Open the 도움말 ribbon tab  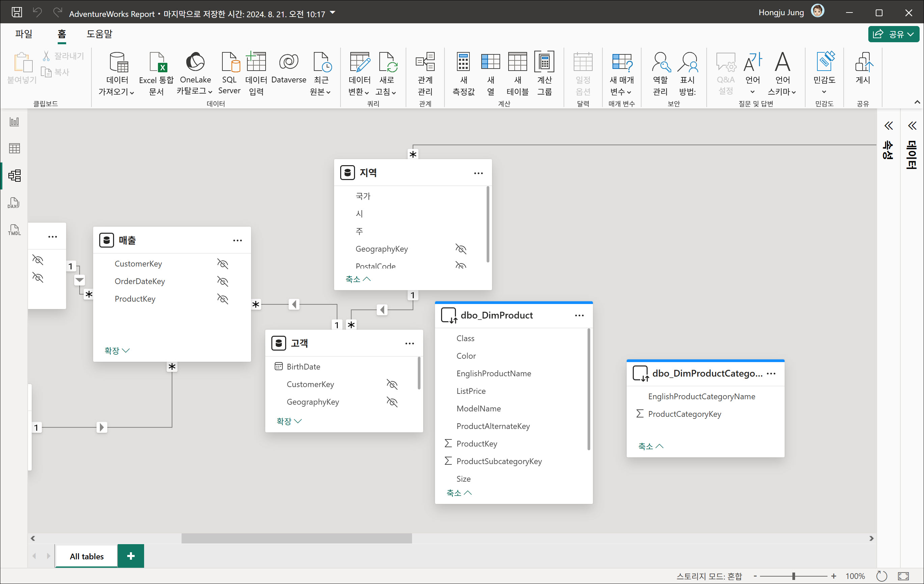pos(99,34)
